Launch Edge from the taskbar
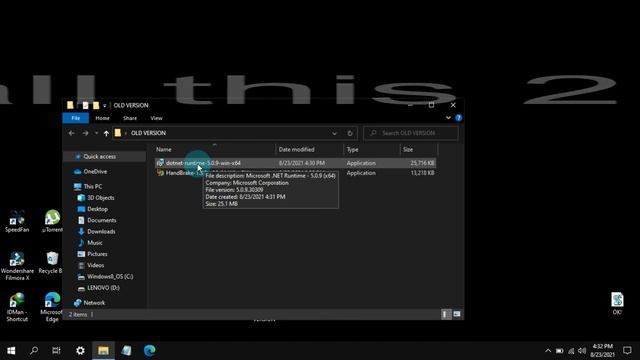The height and width of the screenshot is (360, 640). 149,350
